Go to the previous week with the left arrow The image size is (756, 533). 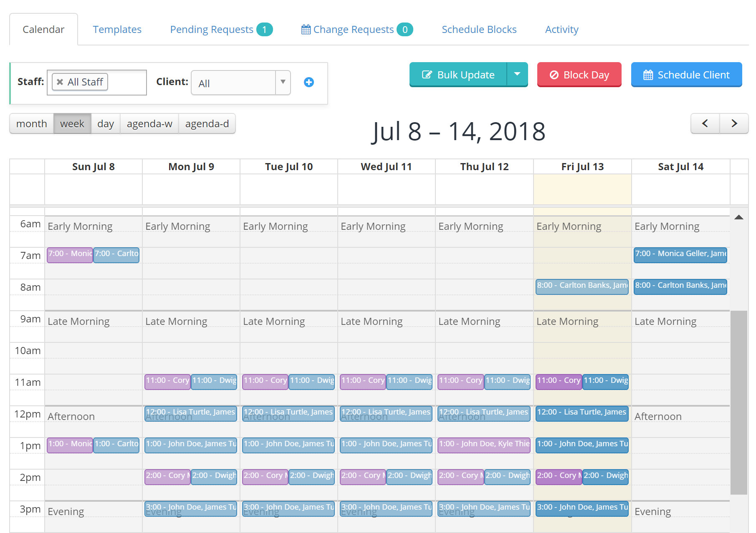pyautogui.click(x=705, y=123)
